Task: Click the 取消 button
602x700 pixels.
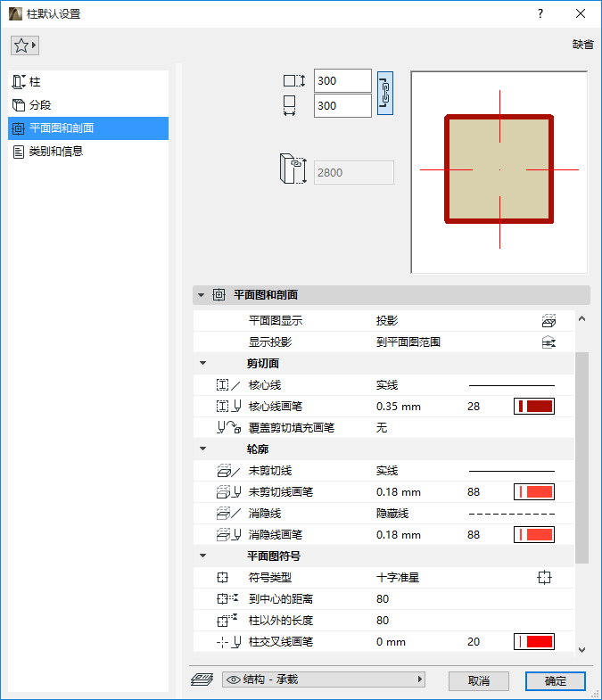Action: pyautogui.click(x=479, y=680)
